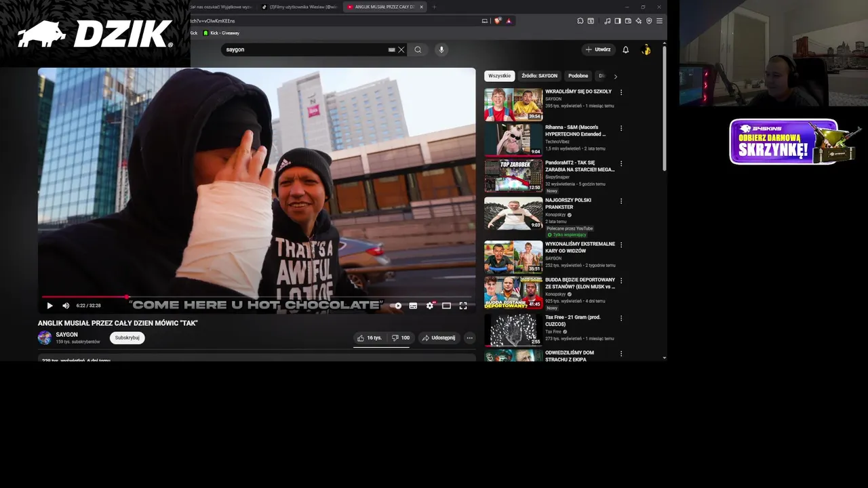Close the ANGLIK MUSIAŁ browser tab

pyautogui.click(x=421, y=7)
